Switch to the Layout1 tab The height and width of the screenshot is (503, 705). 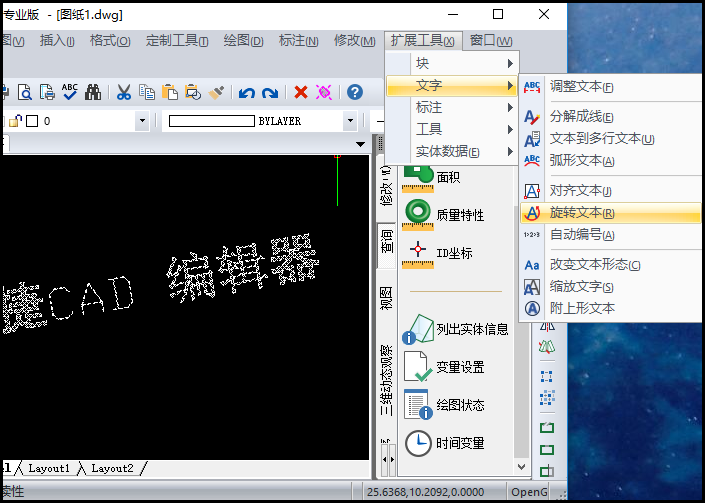pyautogui.click(x=49, y=468)
